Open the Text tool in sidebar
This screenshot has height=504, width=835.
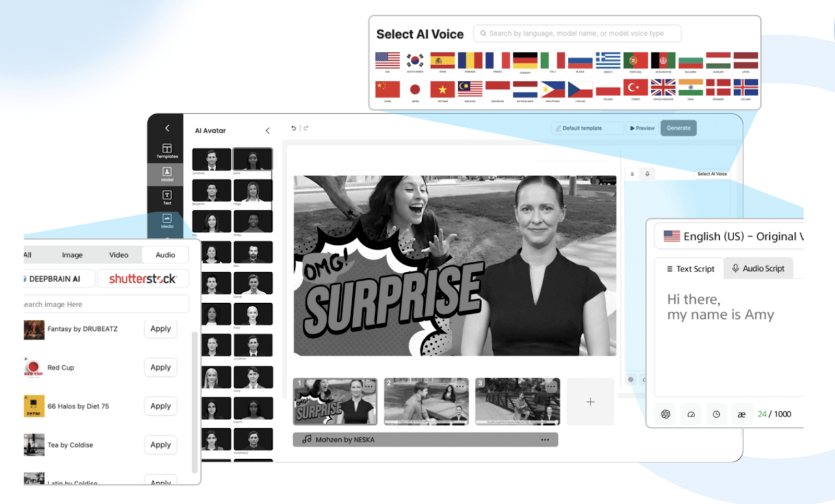[167, 197]
